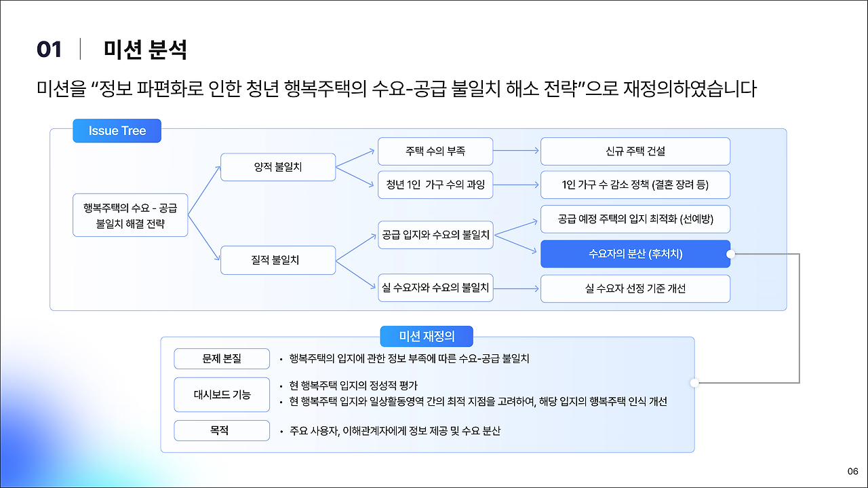The width and height of the screenshot is (868, 488).
Task: Click the Issue Tree label badge
Action: click(x=117, y=130)
